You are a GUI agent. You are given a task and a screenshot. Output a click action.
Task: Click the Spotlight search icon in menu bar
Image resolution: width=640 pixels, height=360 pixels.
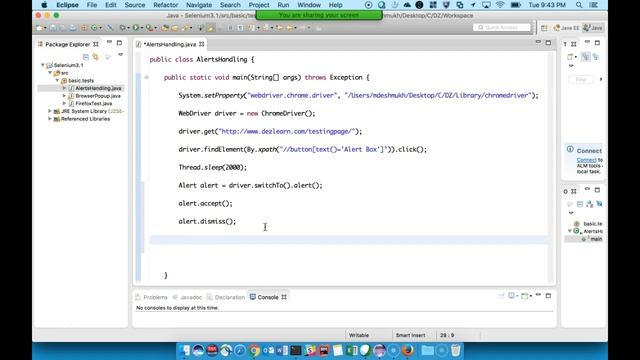579,5
